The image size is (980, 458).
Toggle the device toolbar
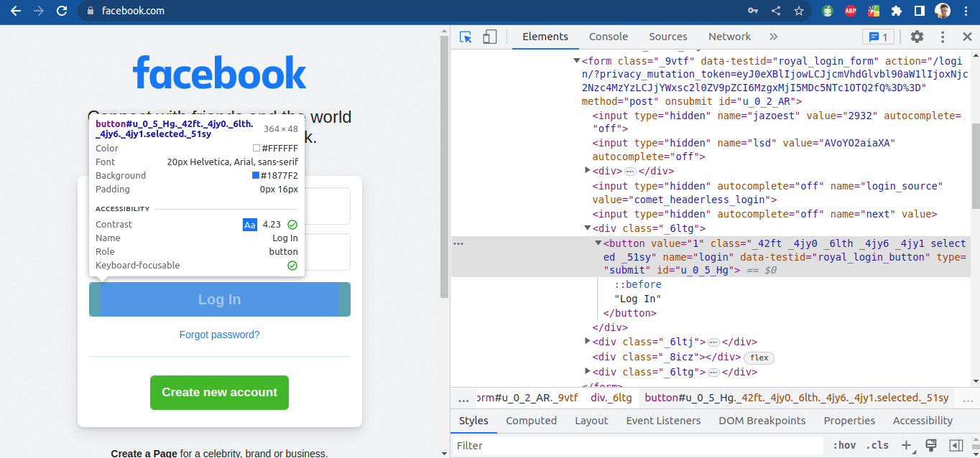point(489,37)
